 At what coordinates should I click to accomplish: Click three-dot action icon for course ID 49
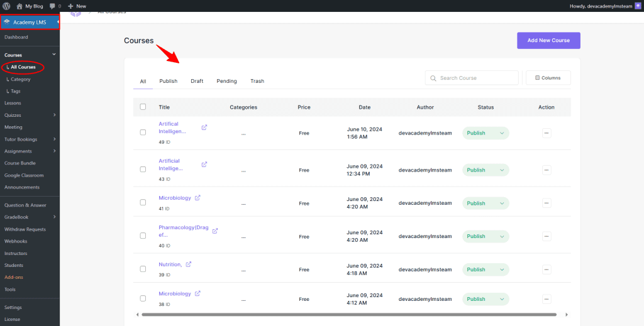546,133
